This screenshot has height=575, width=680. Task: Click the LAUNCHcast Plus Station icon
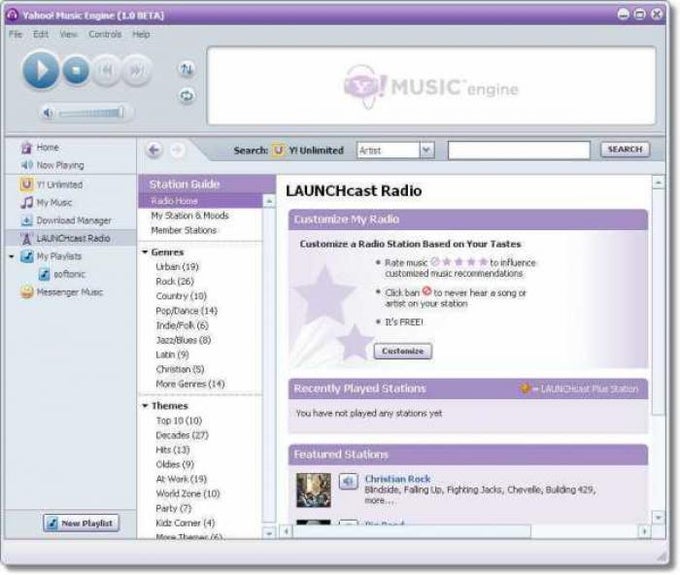tap(525, 389)
